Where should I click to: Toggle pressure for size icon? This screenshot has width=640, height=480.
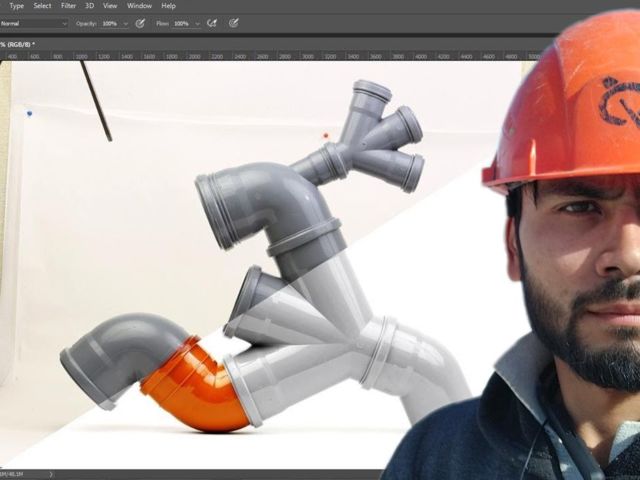pos(233,23)
